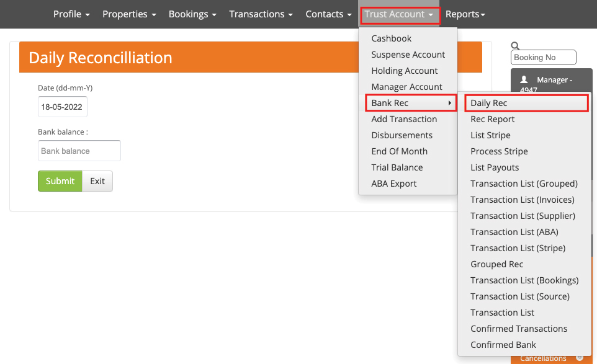Open Confirmed Bank submenu entry
This screenshot has height=364, width=597.
coord(503,345)
